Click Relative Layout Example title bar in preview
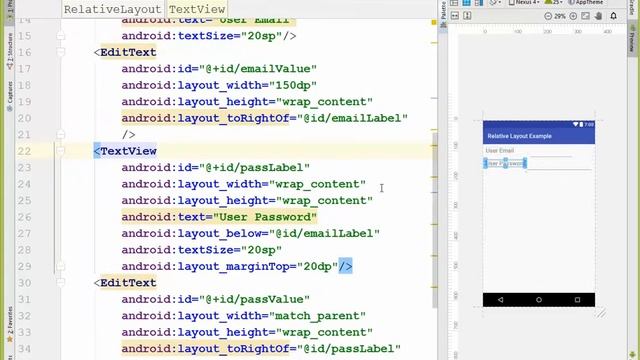The image size is (640, 360). pyautogui.click(x=539, y=136)
